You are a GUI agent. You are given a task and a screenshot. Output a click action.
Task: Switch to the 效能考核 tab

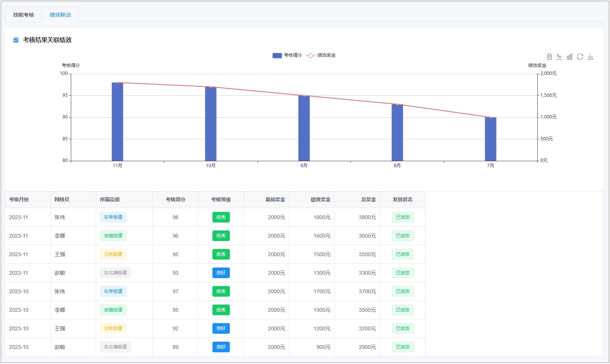[x=23, y=15]
